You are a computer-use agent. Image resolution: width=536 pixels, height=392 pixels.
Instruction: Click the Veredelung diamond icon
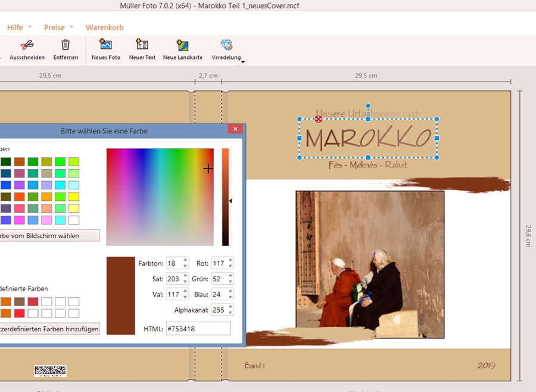pos(226,45)
